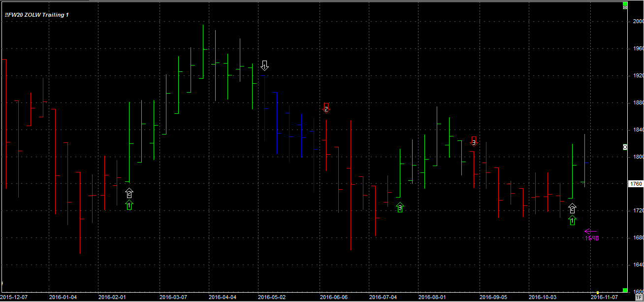Click the circle marker on right chart edge

coord(625,147)
